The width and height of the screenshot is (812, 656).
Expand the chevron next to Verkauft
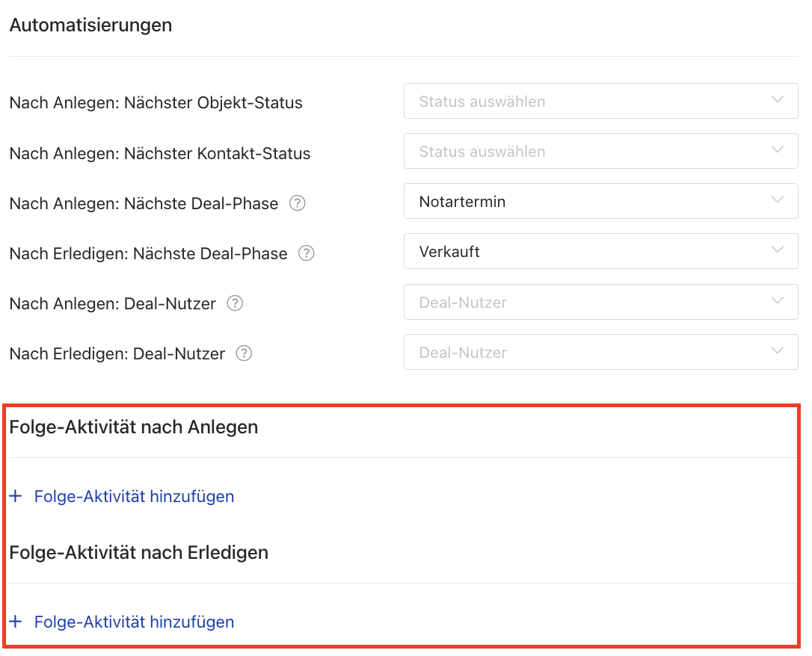coord(778,250)
